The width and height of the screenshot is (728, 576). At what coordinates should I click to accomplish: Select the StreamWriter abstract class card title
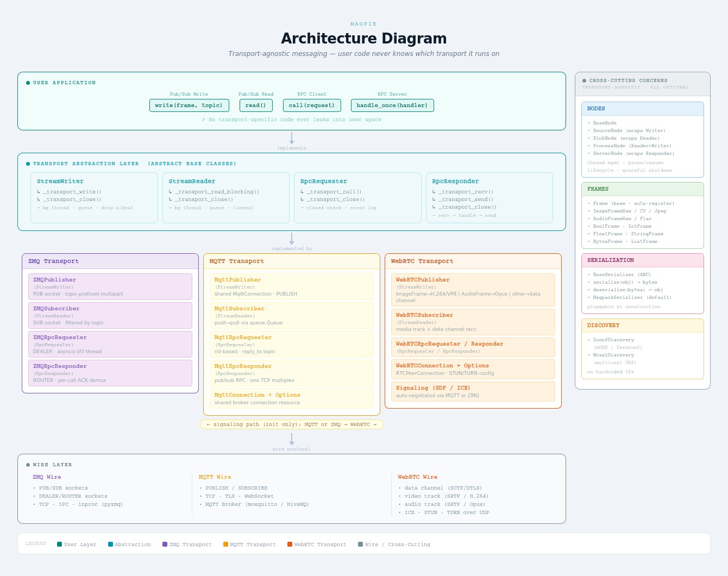pyautogui.click(x=60, y=181)
